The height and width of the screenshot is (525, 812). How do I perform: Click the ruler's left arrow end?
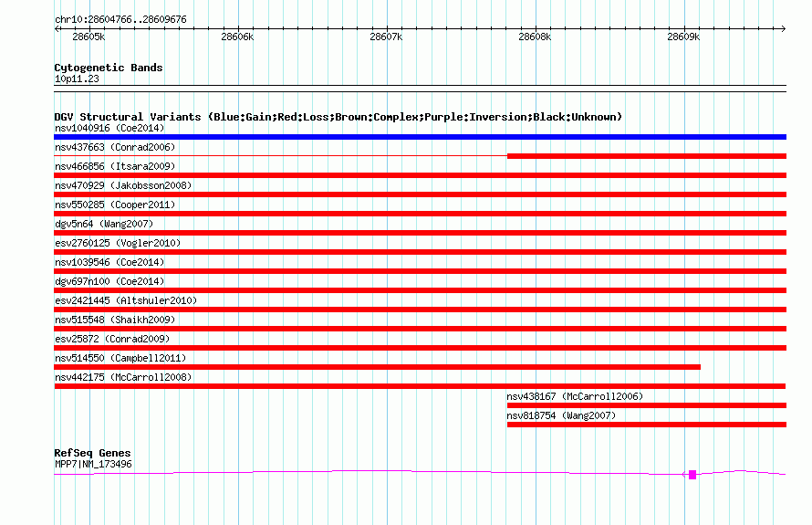[x=57, y=29]
